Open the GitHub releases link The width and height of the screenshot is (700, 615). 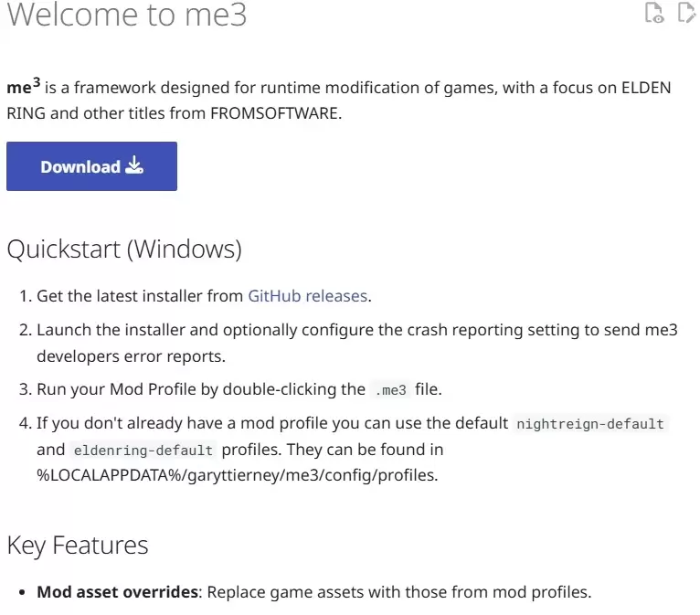click(307, 296)
